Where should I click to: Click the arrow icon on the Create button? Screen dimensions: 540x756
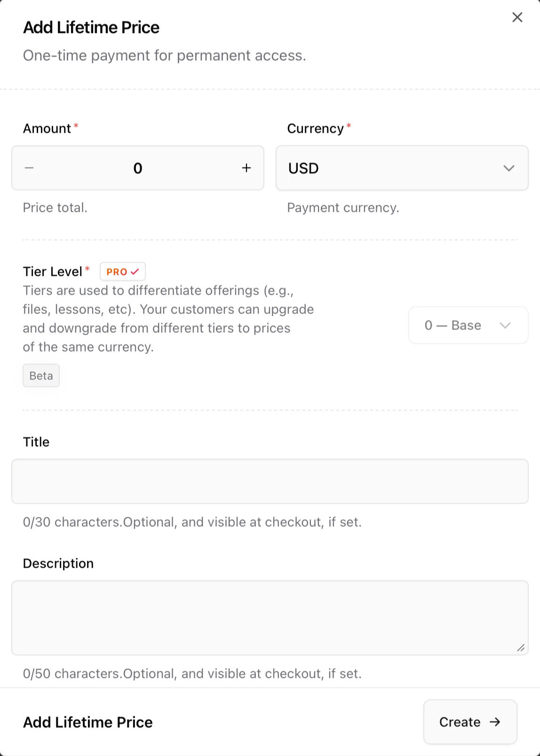pos(493,722)
